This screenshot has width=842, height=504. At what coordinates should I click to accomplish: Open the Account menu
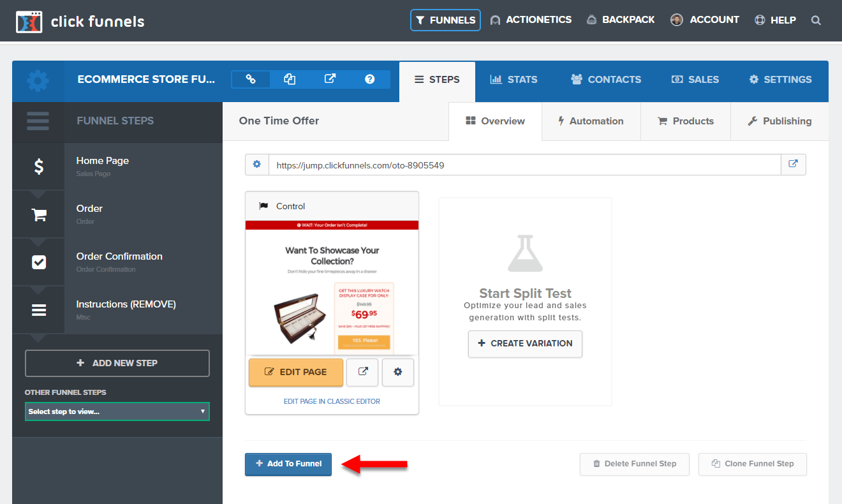705,20
